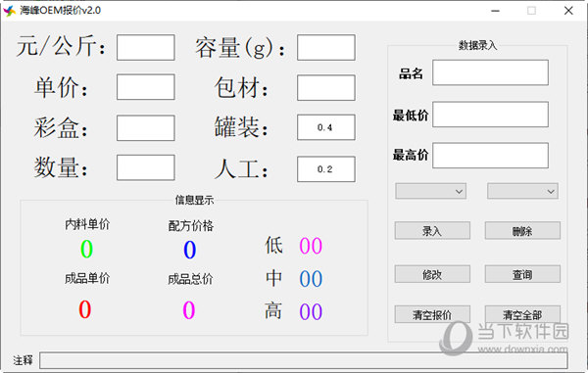Click the 人工 field showing 0.2
This screenshot has width=588, height=373.
click(x=326, y=169)
